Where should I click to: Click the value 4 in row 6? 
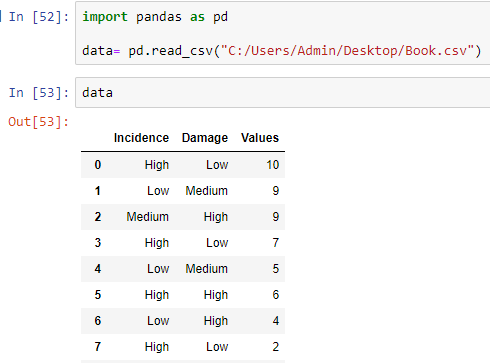[276, 321]
